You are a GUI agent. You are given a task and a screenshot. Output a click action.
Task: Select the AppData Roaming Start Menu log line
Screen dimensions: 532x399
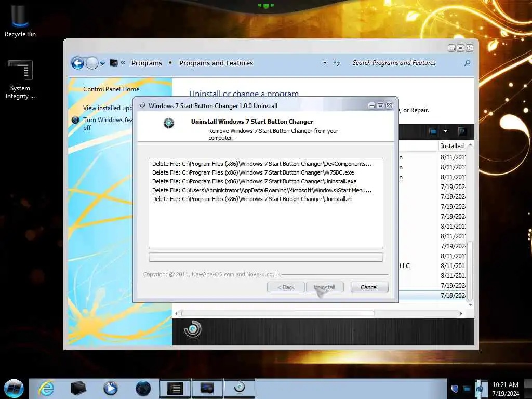click(x=262, y=190)
